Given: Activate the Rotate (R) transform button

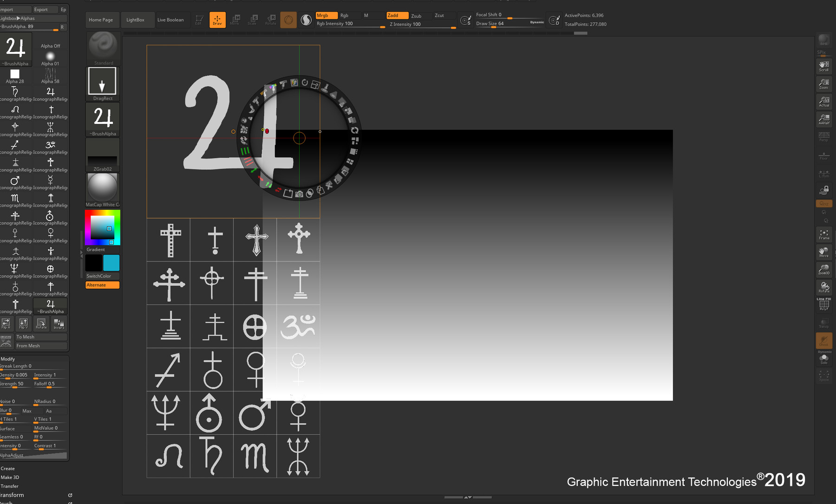Looking at the screenshot, I should tap(270, 19).
